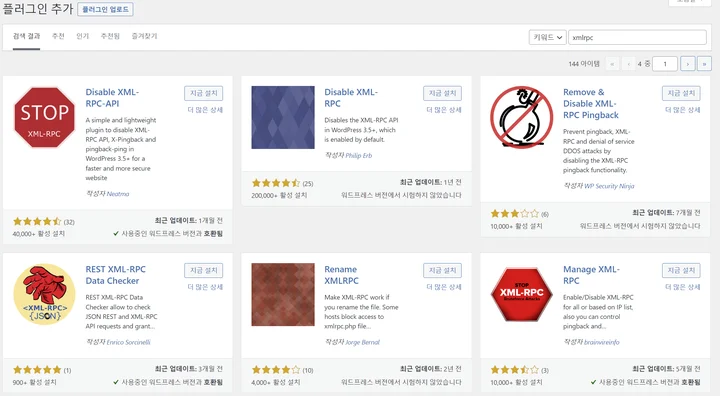720x396 pixels.
Task: Click the Disable XML-RPC-API stop sign icon
Action: [x=44, y=118]
